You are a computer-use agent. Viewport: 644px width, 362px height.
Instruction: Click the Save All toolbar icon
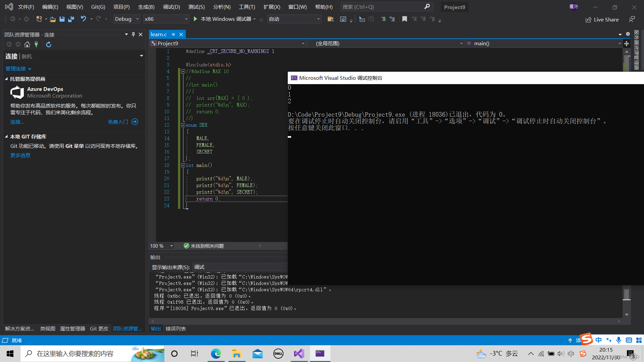click(71, 19)
